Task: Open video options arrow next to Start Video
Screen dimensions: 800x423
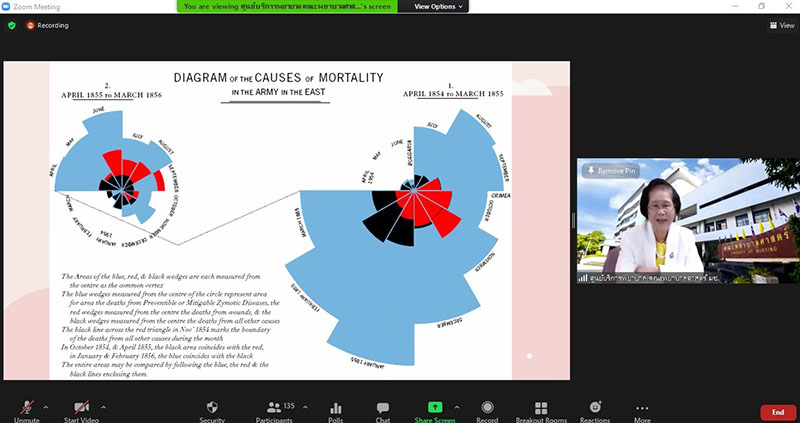Action: (x=103, y=407)
